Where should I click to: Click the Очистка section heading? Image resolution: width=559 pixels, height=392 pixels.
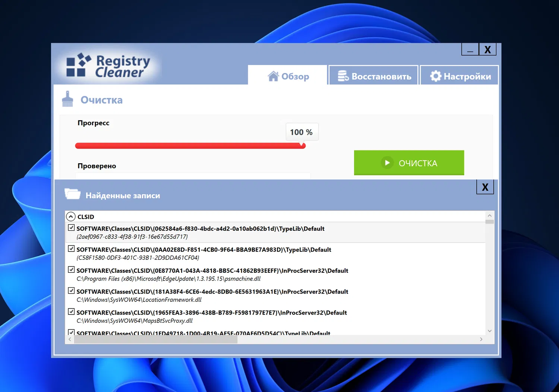[101, 100]
